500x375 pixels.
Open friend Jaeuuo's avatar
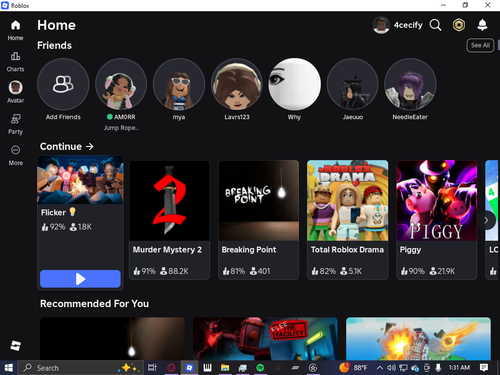point(353,84)
